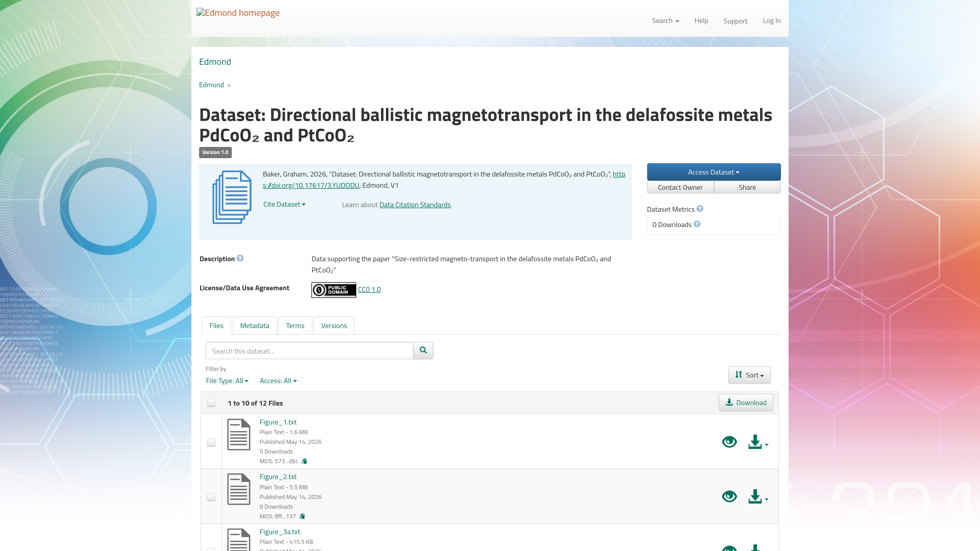Click Log In in the navbar
Screen dimensions: 980x551
pos(771,20)
